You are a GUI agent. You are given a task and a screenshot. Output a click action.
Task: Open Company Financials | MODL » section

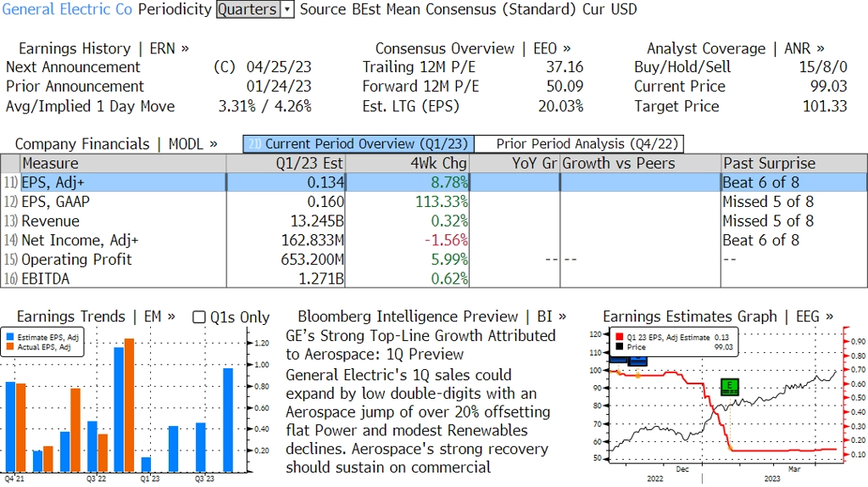[x=115, y=144]
